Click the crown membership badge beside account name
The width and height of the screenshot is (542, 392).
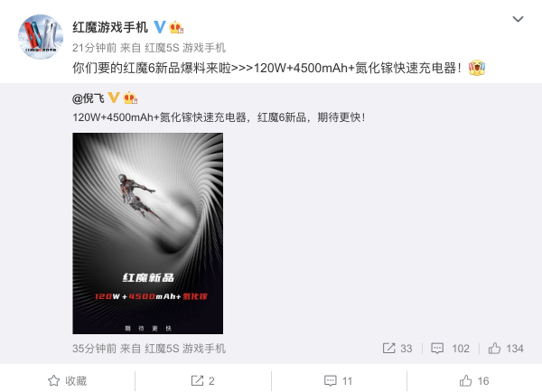[x=176, y=27]
